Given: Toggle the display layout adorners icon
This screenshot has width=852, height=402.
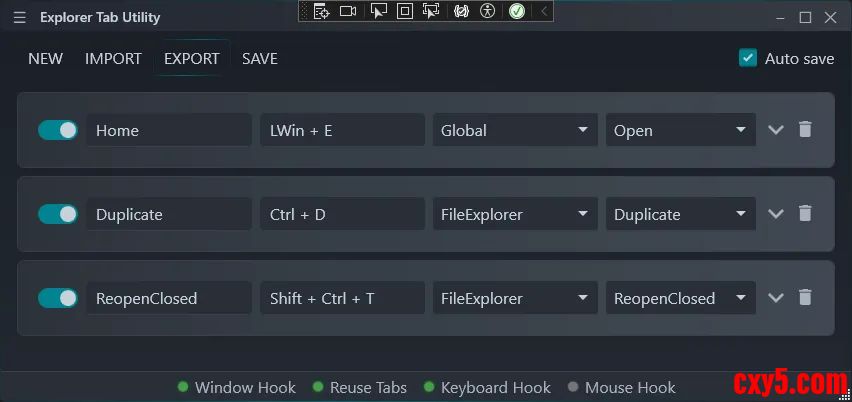Looking at the screenshot, I should [x=405, y=11].
